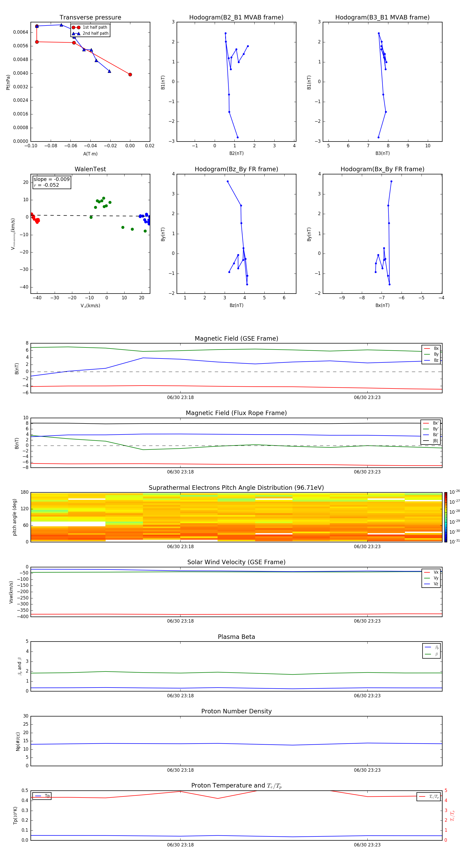The height and width of the screenshot is (868, 473).
Task: Click the '2nd half path' legend entry
Action: [90, 33]
